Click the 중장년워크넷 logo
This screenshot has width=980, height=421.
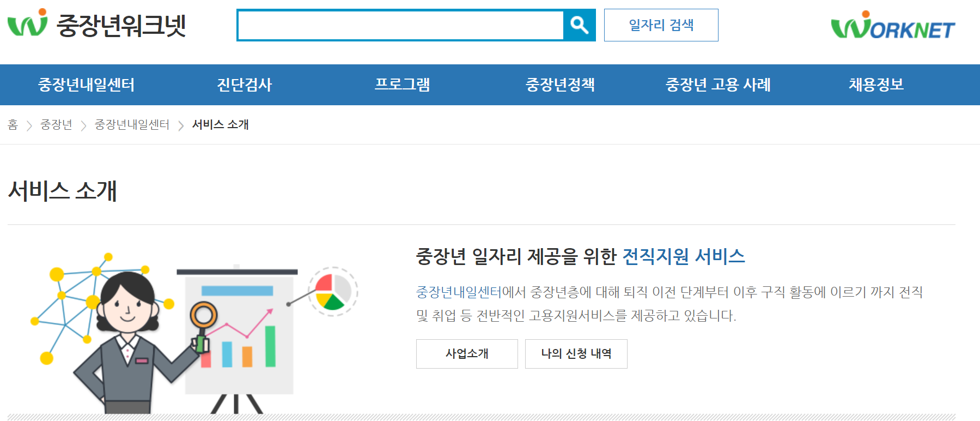pyautogui.click(x=97, y=25)
